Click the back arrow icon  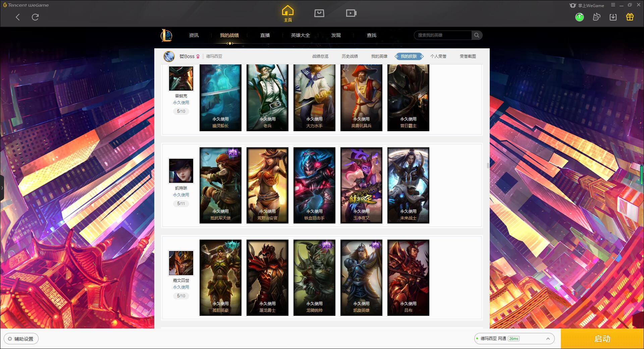18,17
